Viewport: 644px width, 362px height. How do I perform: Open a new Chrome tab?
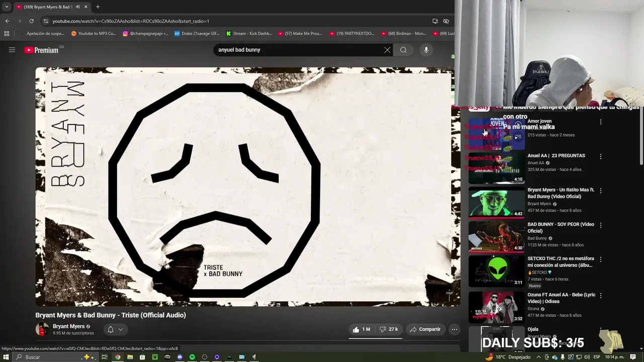[98, 7]
